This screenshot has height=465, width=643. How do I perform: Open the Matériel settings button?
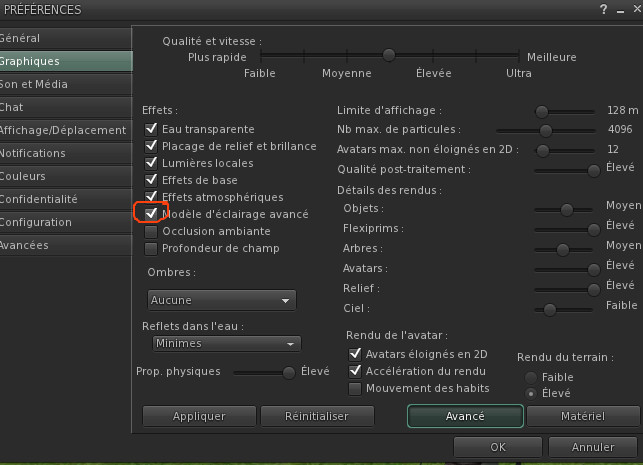click(583, 416)
